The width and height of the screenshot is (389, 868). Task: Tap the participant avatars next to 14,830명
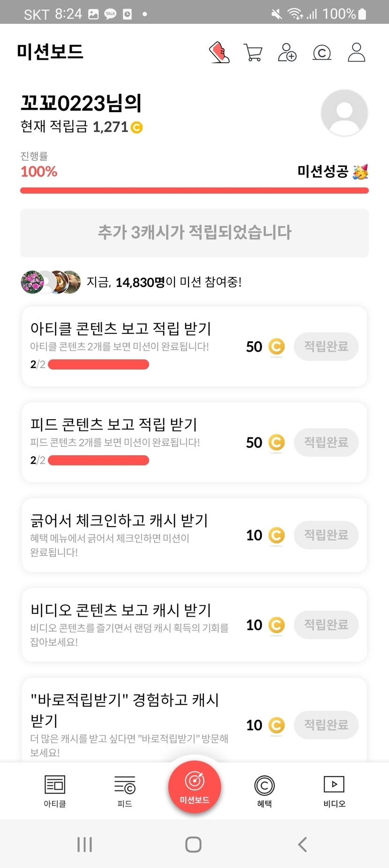51,282
